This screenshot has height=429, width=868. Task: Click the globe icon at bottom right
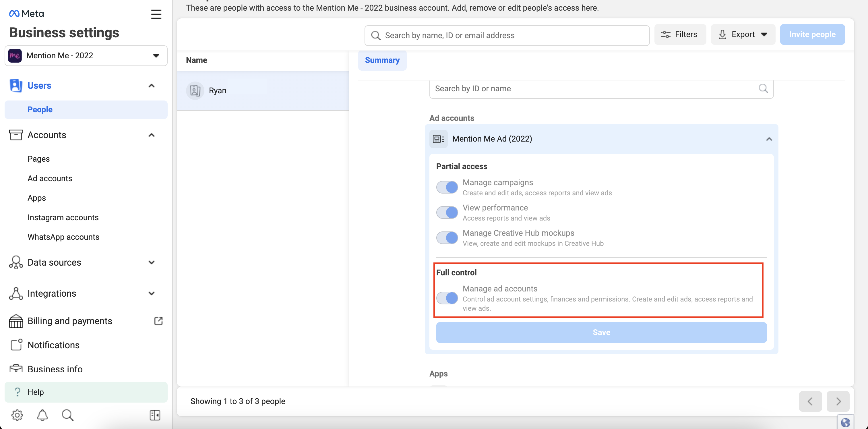pyautogui.click(x=845, y=422)
